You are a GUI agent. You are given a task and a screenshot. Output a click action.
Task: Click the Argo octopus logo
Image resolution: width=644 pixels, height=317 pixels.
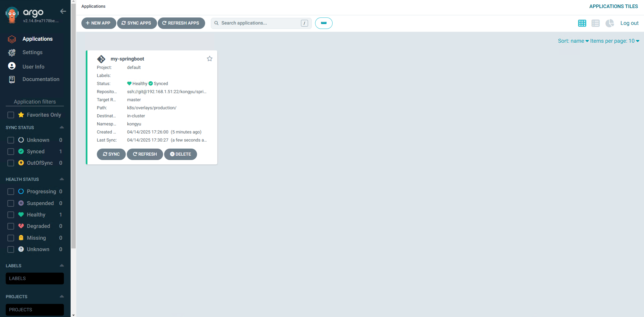pyautogui.click(x=12, y=15)
